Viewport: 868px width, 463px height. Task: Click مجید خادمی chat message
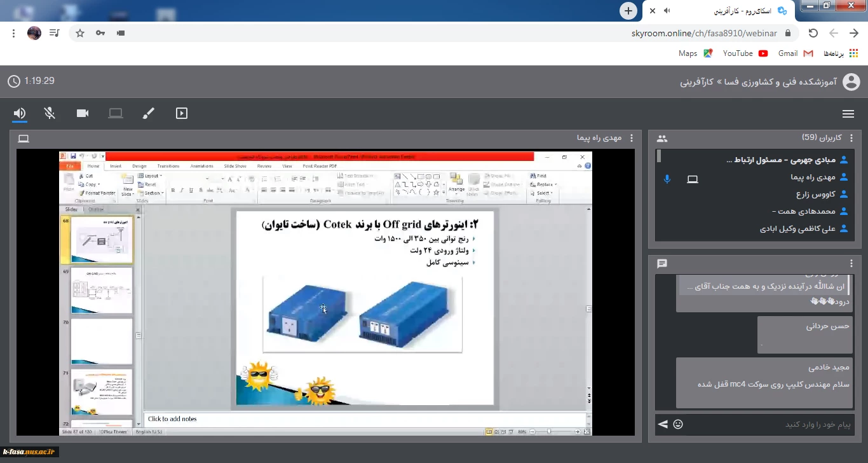click(x=764, y=383)
